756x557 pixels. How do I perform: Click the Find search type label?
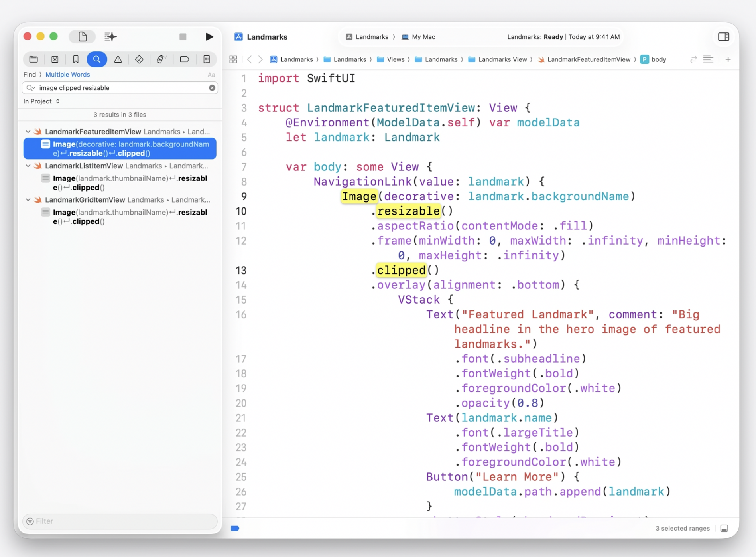pyautogui.click(x=30, y=75)
